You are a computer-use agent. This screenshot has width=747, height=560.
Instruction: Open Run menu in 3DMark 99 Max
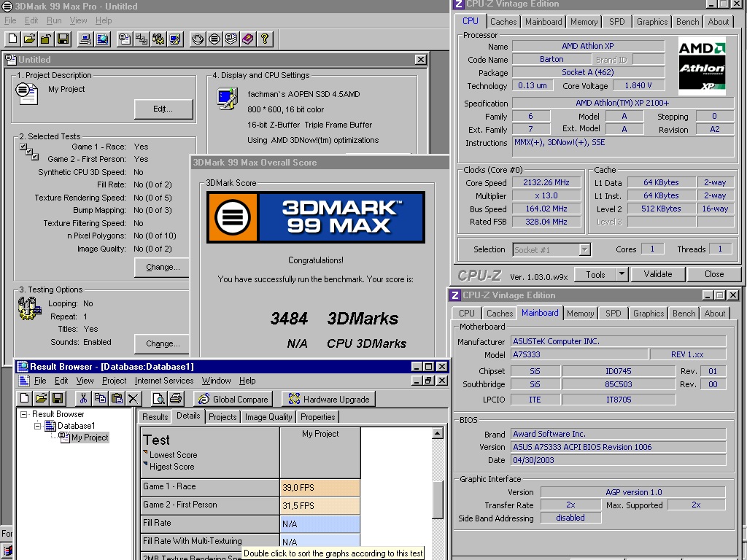click(54, 20)
